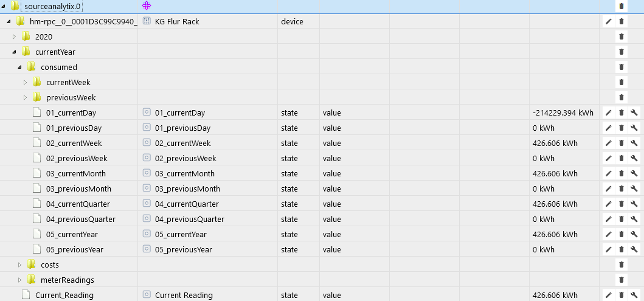
Task: Collapse the currentYear folder
Action: tap(15, 52)
